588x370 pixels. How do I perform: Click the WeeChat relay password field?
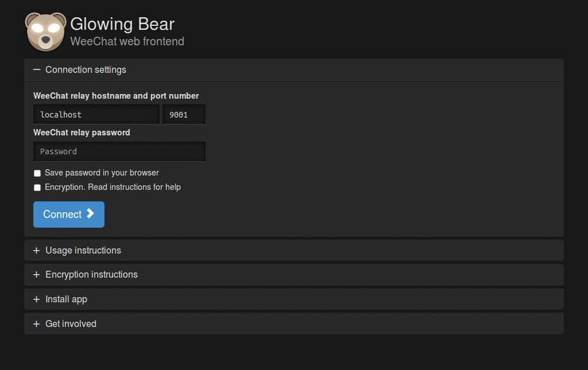pos(119,151)
